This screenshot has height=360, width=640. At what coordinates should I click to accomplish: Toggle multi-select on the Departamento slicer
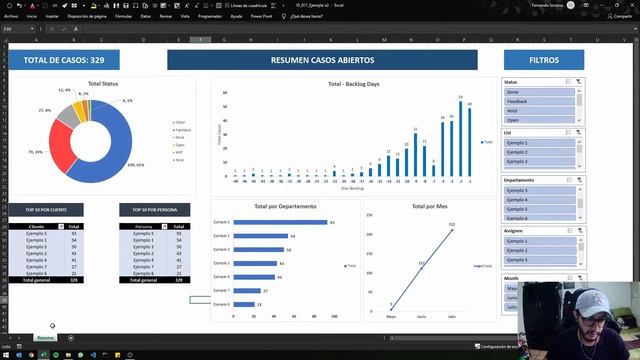(x=569, y=180)
